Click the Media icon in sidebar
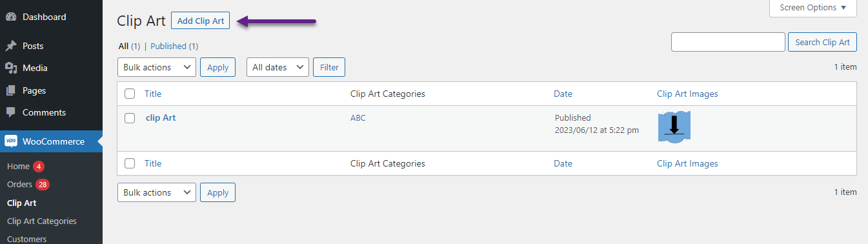The height and width of the screenshot is (244, 868). [11, 68]
